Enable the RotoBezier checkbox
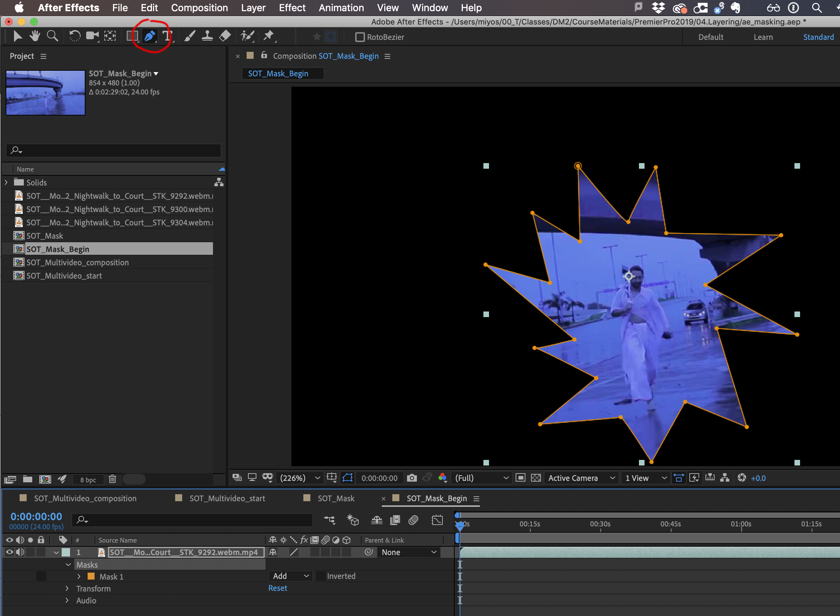 pos(360,37)
